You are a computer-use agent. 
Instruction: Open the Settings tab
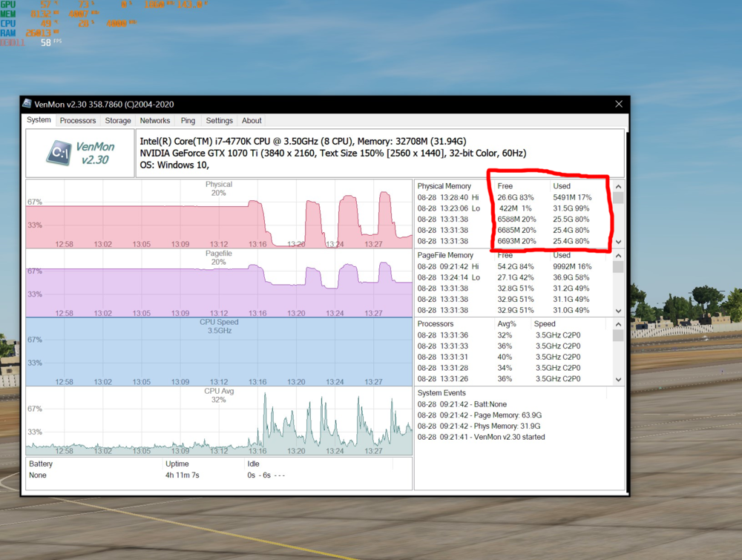coord(219,121)
